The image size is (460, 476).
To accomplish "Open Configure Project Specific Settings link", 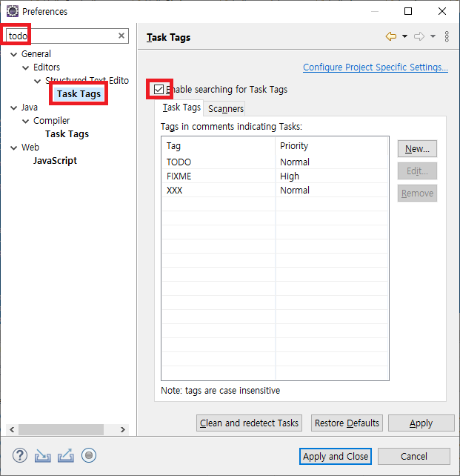I will tap(376, 67).
